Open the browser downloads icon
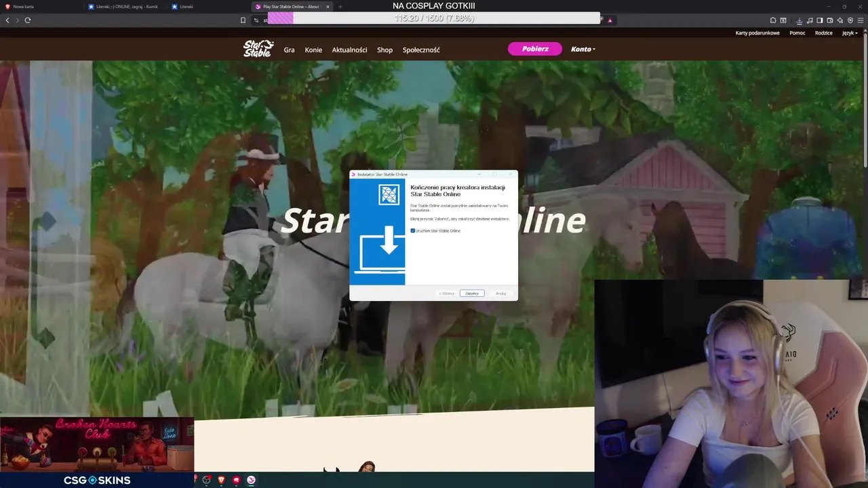The image size is (868, 488). (800, 20)
